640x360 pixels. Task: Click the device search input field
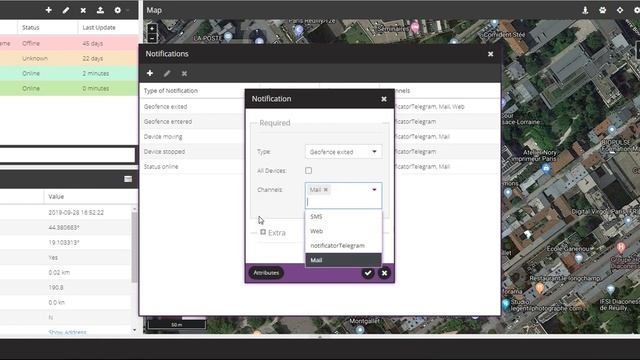(67, 155)
